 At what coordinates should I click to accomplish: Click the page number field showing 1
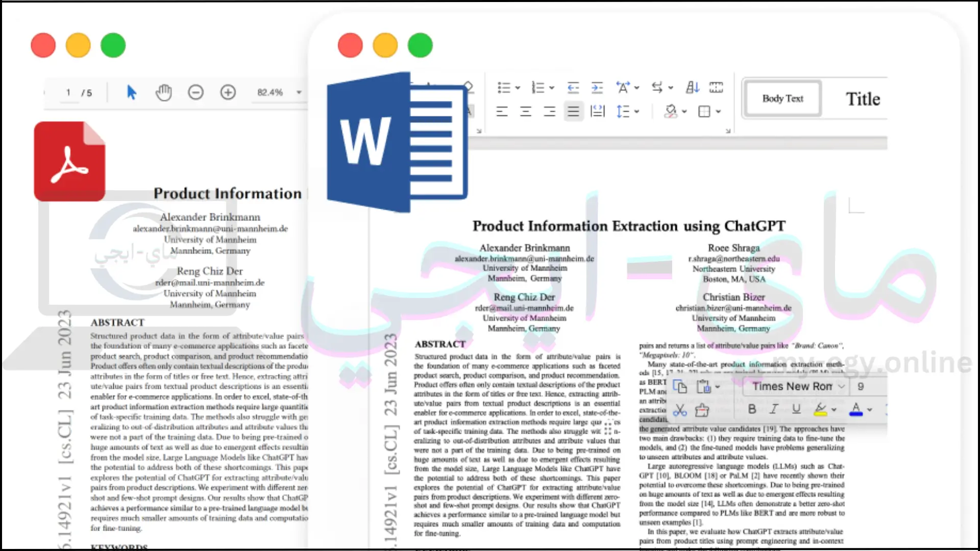click(68, 92)
